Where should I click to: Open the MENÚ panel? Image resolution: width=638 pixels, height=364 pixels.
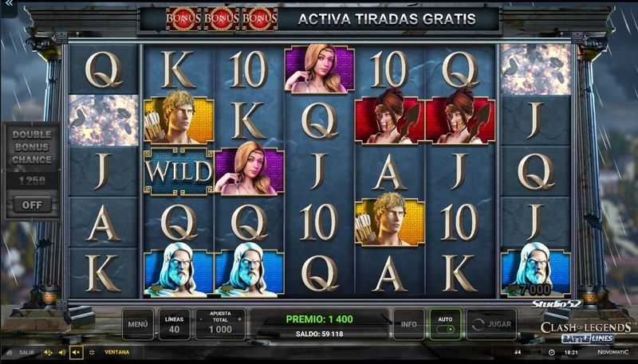pyautogui.click(x=138, y=324)
